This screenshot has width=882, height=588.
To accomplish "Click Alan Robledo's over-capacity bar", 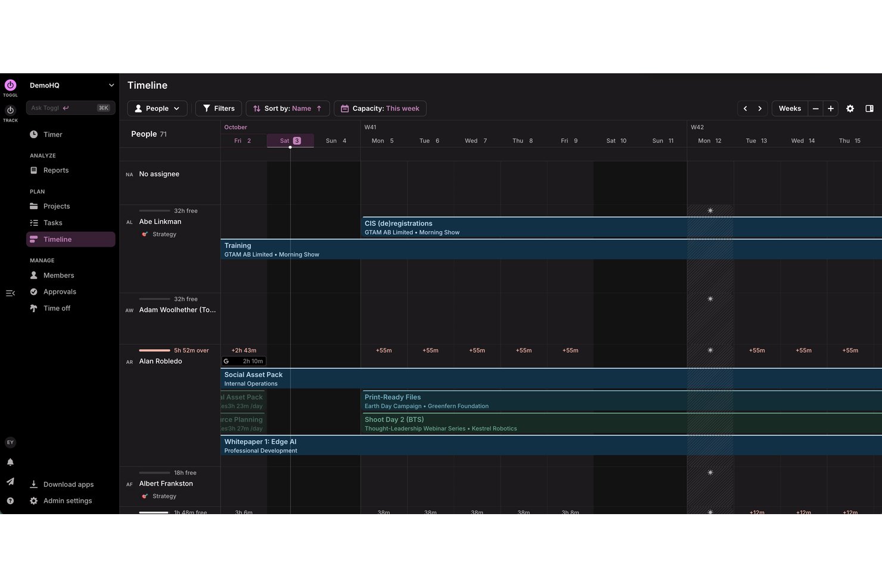I will [x=154, y=350].
